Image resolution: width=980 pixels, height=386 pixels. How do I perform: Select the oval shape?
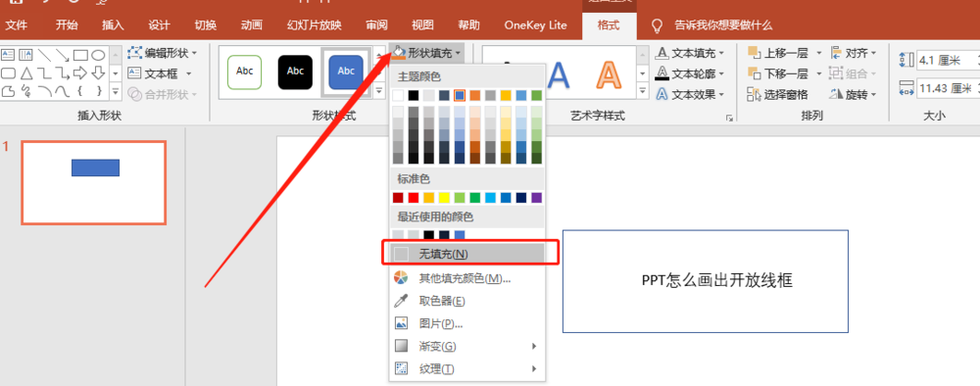click(98, 55)
